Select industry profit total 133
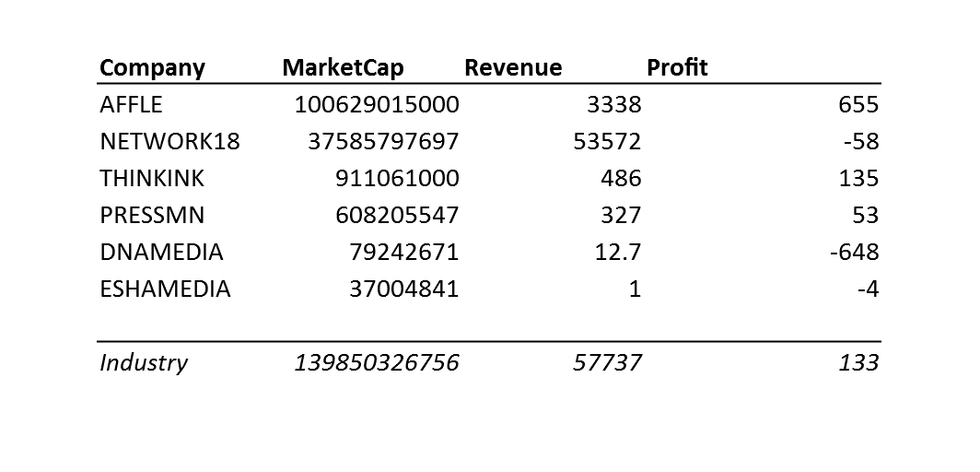 point(858,362)
